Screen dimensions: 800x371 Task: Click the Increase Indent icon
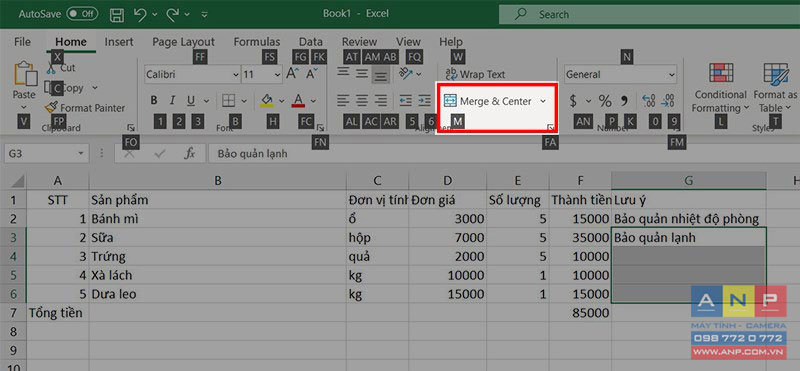pyautogui.click(x=424, y=101)
